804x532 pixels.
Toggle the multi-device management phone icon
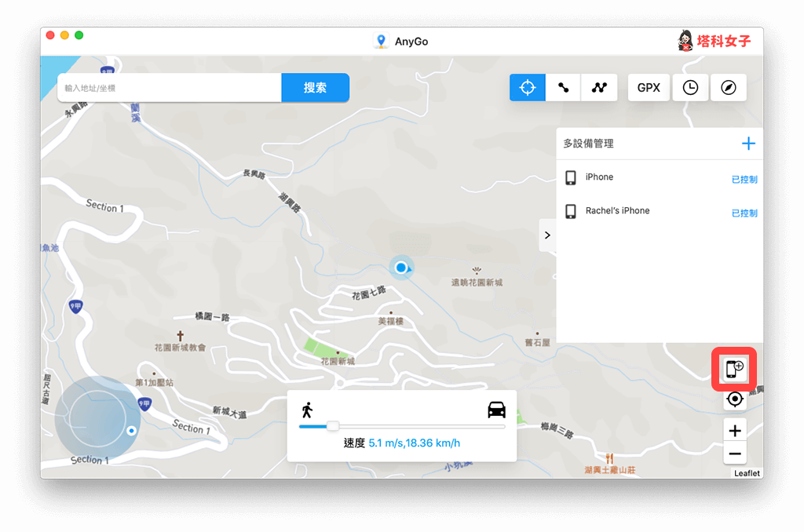(x=734, y=369)
